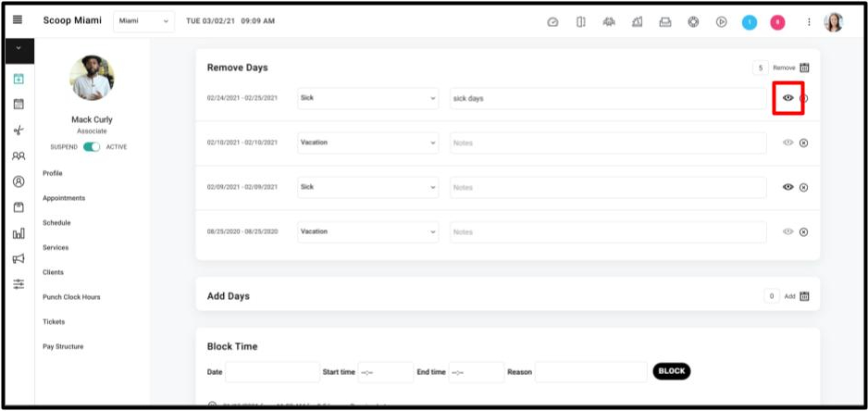Open the three-dot more options menu

point(809,22)
